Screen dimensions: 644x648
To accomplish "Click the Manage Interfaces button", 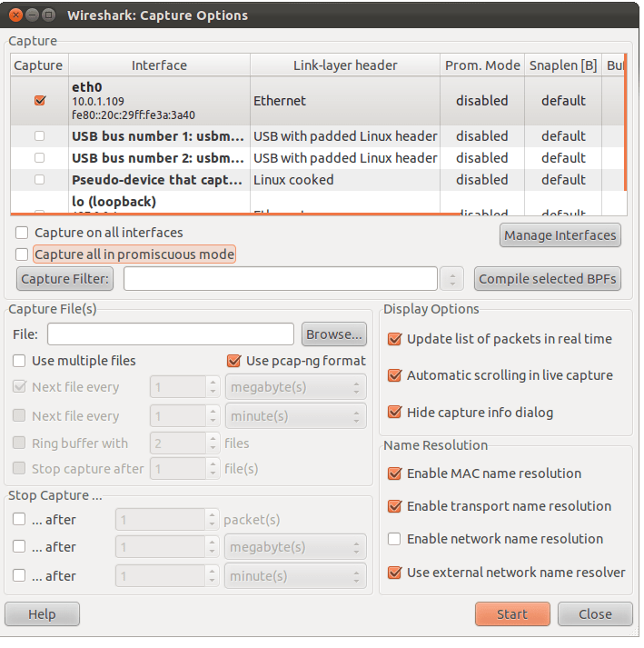I will (560, 235).
